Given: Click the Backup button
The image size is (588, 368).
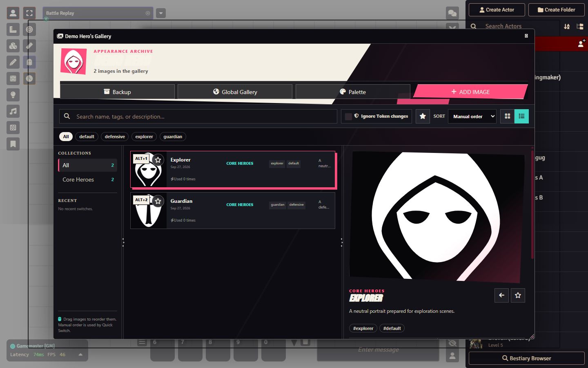Looking at the screenshot, I should pos(117,92).
